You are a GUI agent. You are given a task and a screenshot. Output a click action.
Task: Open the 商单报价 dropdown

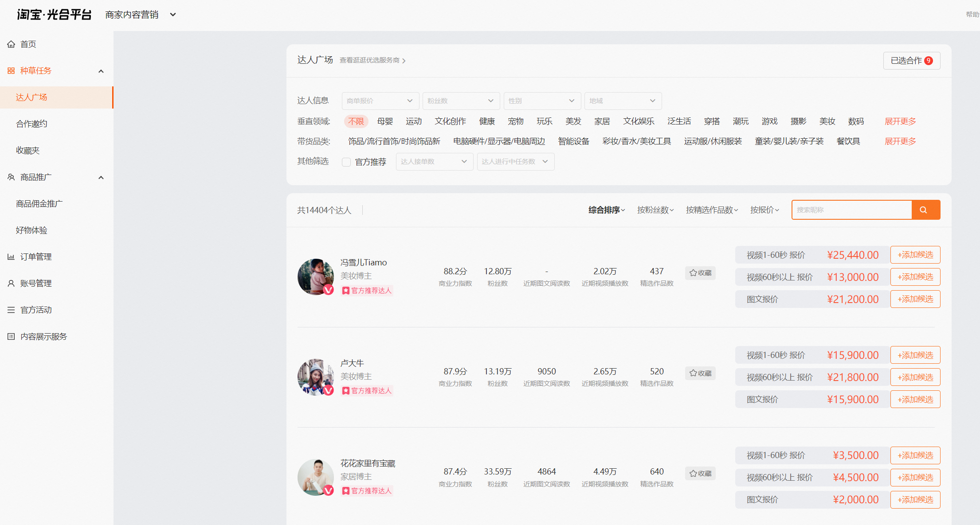380,101
